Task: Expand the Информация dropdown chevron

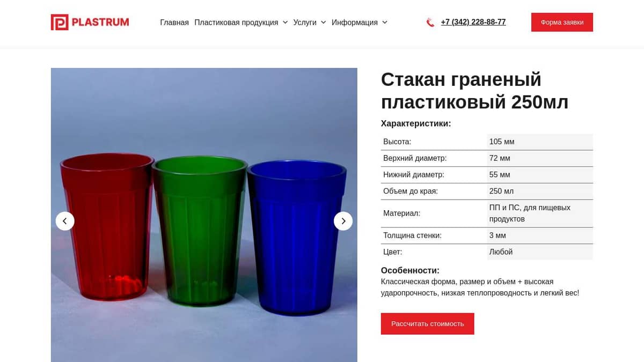Action: (384, 23)
